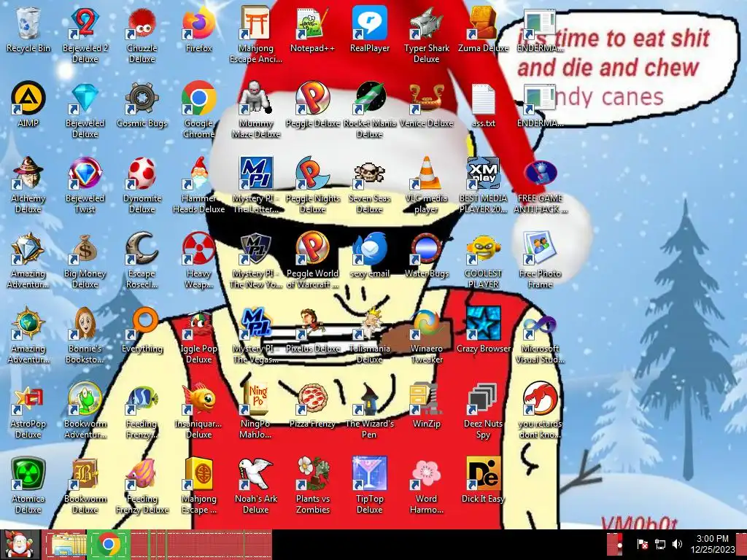Click the Santa Start button

point(19,544)
